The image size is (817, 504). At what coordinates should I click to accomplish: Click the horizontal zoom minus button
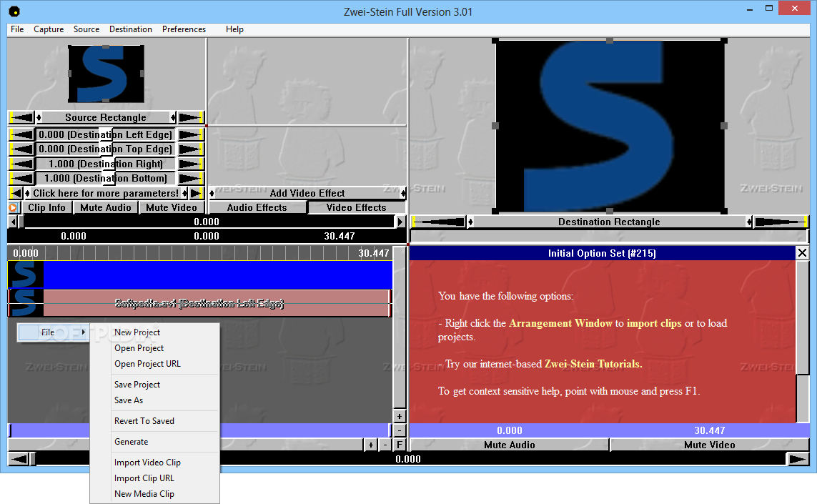385,445
